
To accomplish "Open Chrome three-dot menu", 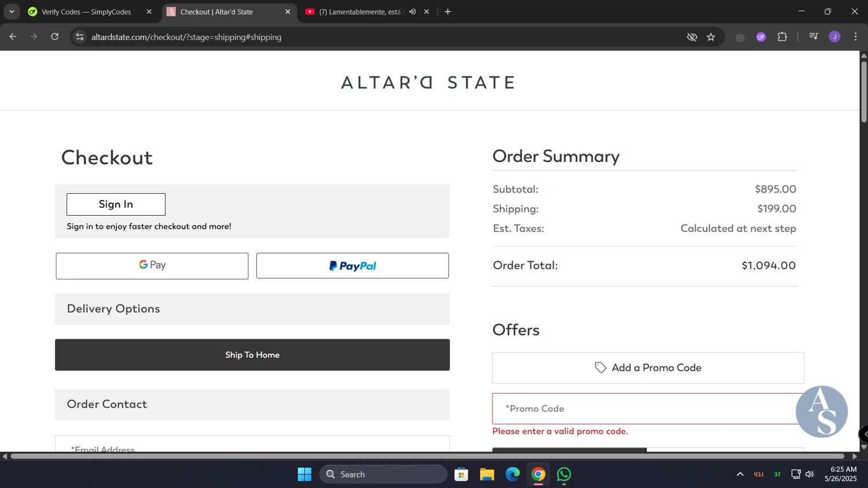I will pyautogui.click(x=855, y=37).
